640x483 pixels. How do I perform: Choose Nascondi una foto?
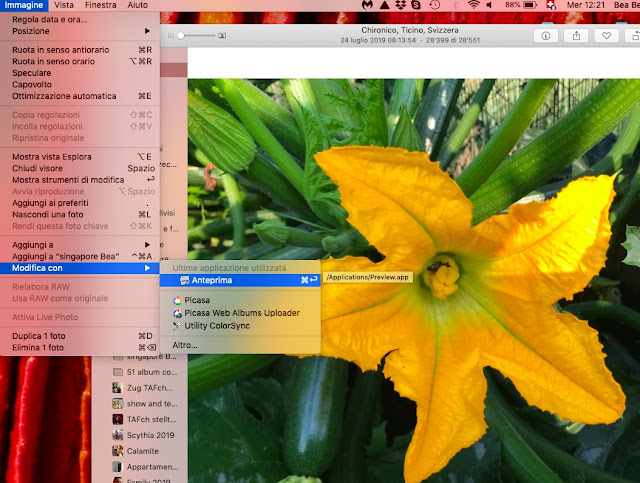[80, 215]
